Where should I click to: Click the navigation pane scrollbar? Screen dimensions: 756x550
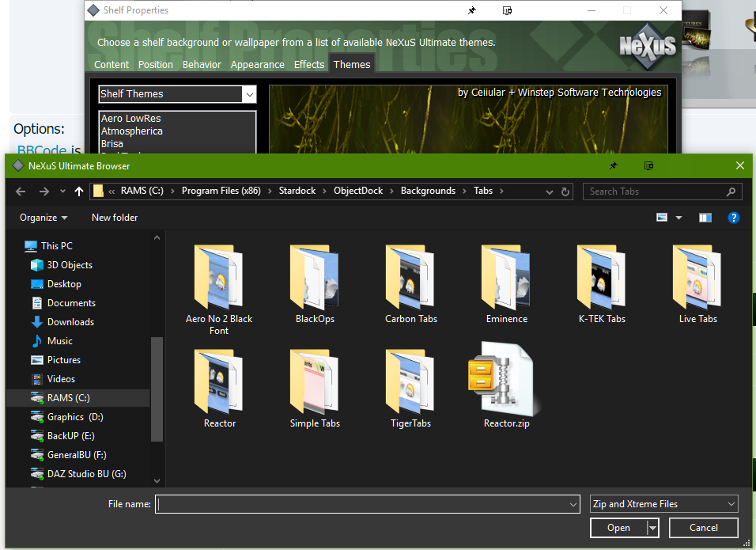pyautogui.click(x=157, y=388)
